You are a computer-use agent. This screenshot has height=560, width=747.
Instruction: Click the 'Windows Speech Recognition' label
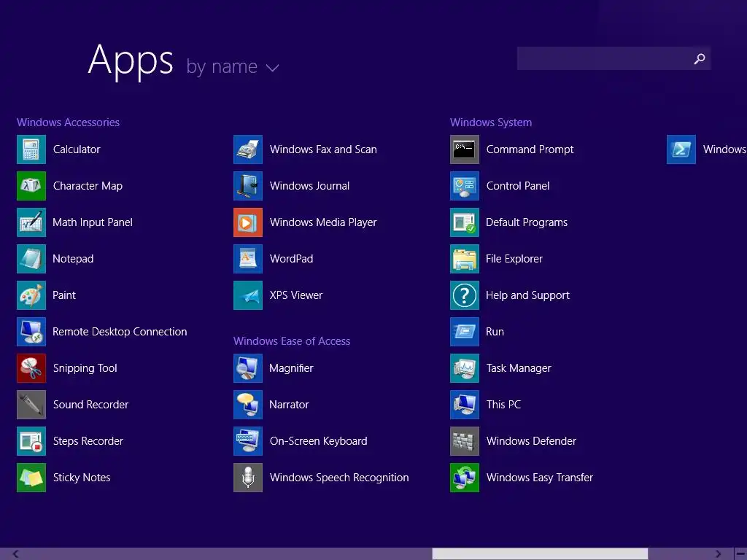[339, 478]
